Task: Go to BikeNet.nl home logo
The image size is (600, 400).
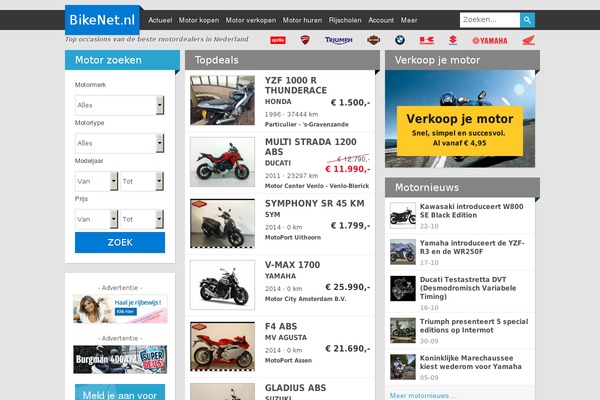Action: (102, 20)
